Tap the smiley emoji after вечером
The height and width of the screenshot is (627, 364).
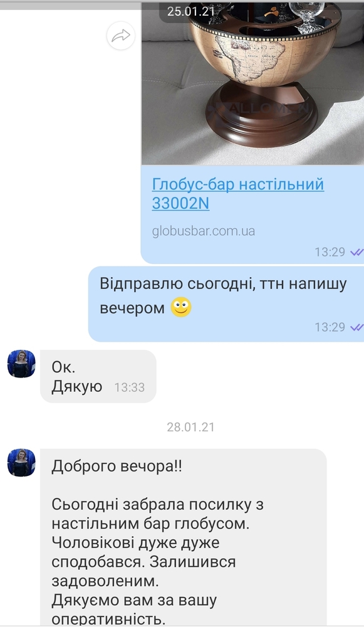point(181,308)
